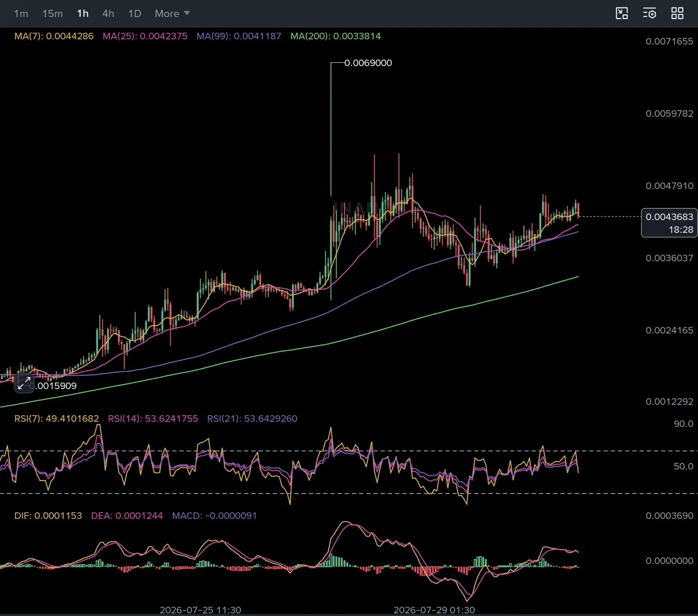Click the current price tag 0.0043683
The width and height of the screenshot is (698, 616).
tap(669, 217)
